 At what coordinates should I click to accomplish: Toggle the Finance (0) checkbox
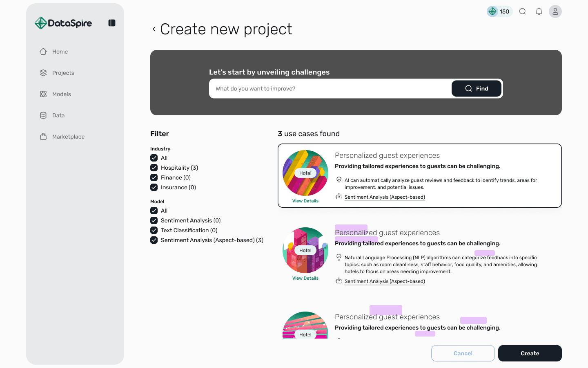tap(154, 177)
